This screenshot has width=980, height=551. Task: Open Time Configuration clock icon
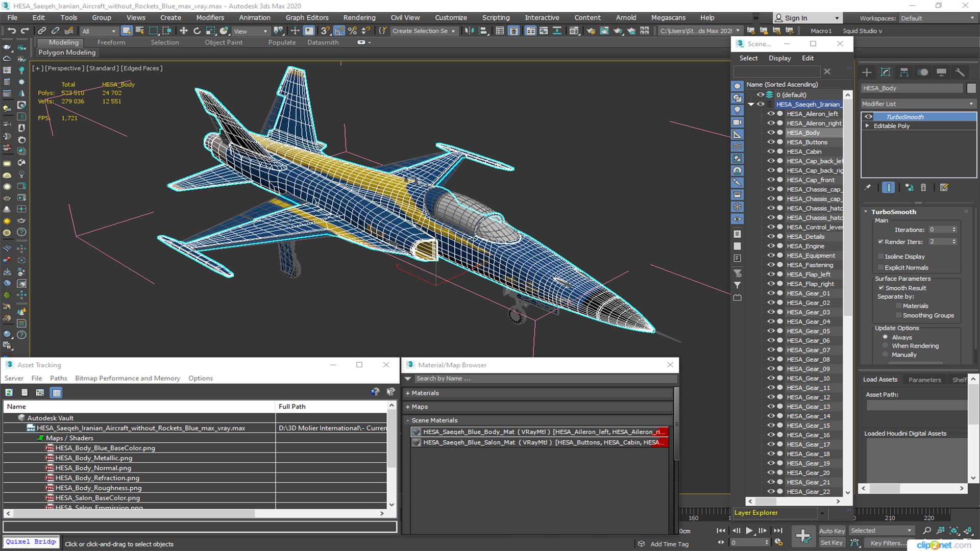click(x=779, y=542)
